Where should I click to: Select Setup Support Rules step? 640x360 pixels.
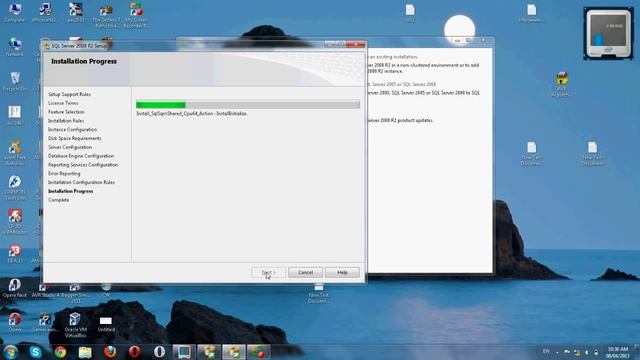(x=69, y=94)
